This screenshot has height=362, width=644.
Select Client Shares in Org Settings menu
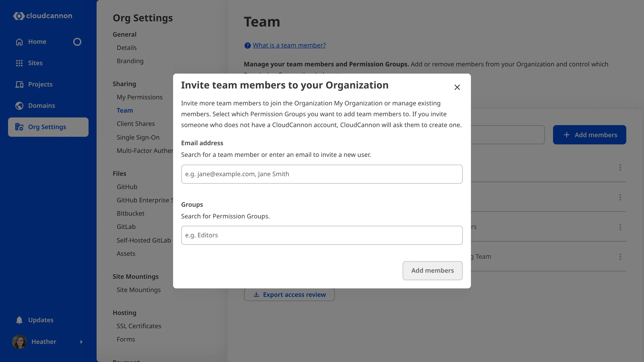point(136,123)
